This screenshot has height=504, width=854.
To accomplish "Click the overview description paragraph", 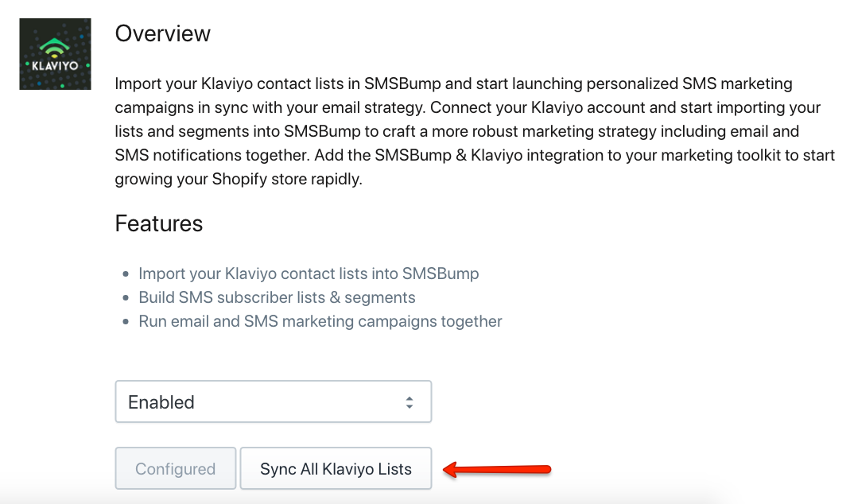I will (x=475, y=131).
